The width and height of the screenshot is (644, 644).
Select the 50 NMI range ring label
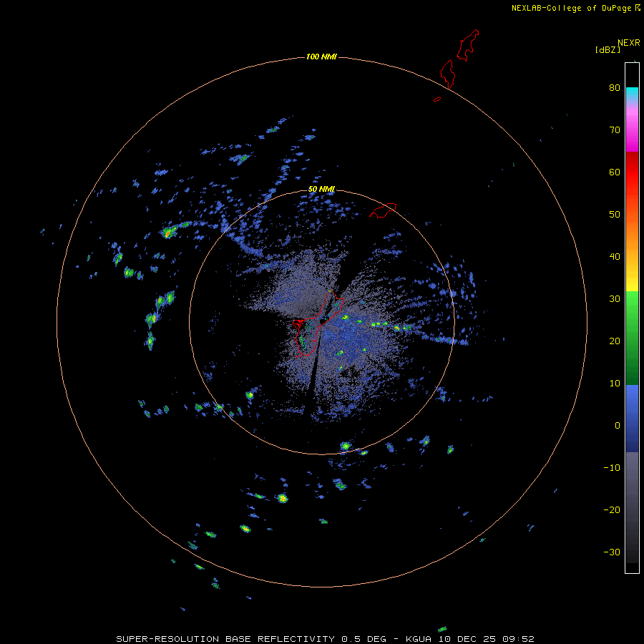(x=321, y=189)
